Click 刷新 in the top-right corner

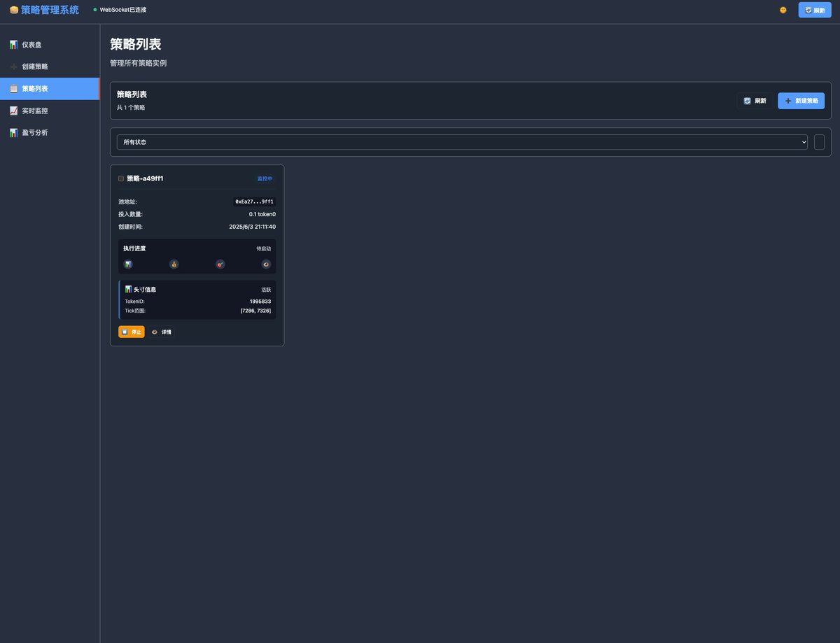coord(814,10)
